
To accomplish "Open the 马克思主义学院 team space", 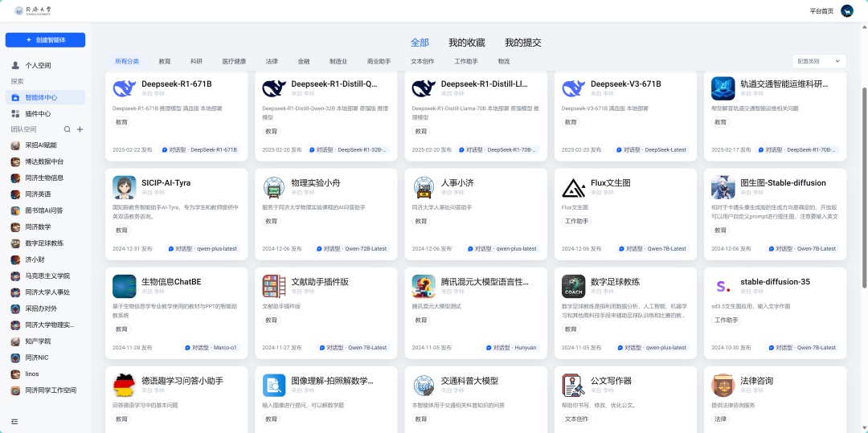I will 45,276.
